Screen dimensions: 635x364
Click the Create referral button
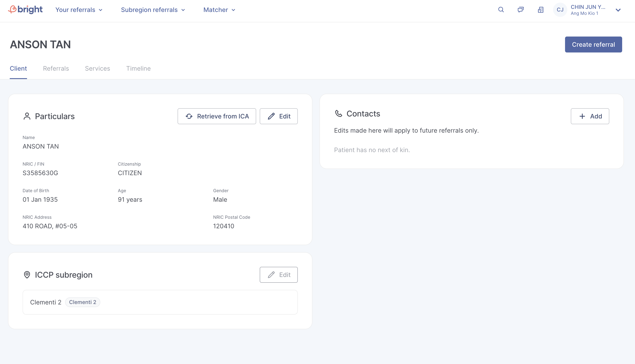pos(593,45)
